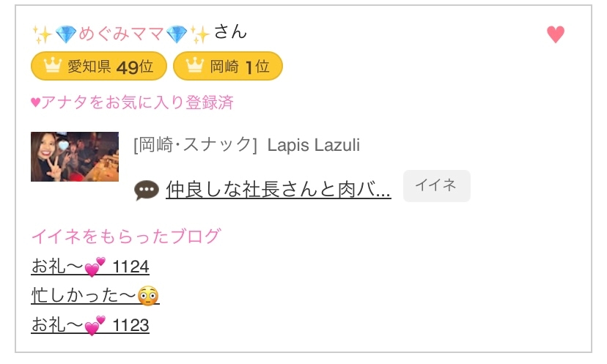
Task: Click the アナタをお気に入り登録済 status text
Action: [x=132, y=103]
